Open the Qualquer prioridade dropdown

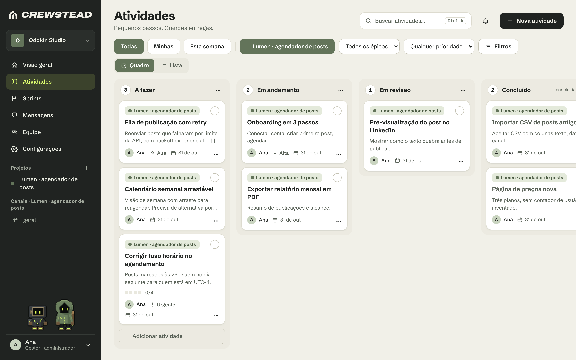(439, 46)
